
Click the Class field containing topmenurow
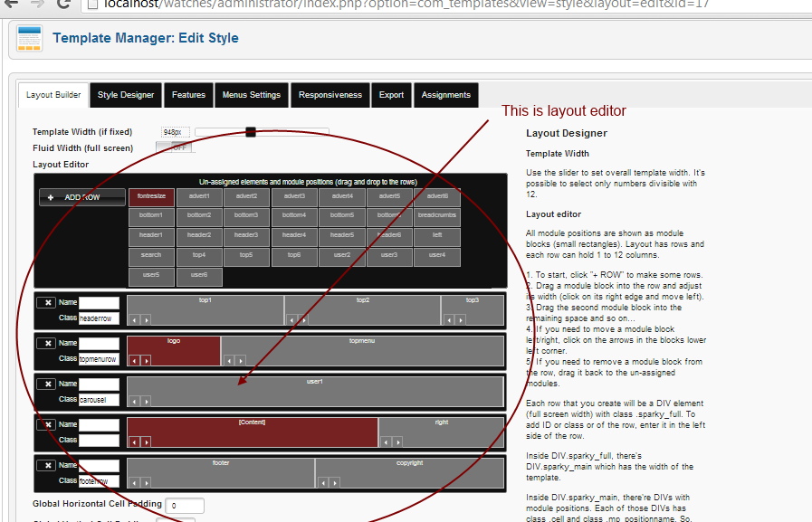click(x=99, y=359)
